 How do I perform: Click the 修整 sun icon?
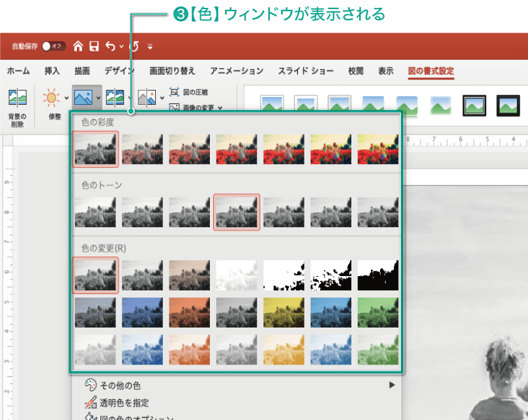pos(51,98)
